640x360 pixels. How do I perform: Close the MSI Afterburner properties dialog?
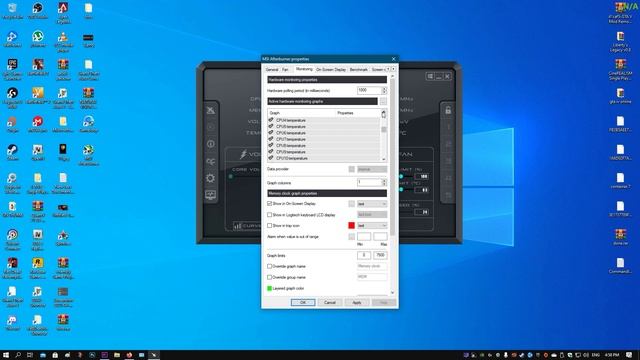tap(393, 59)
